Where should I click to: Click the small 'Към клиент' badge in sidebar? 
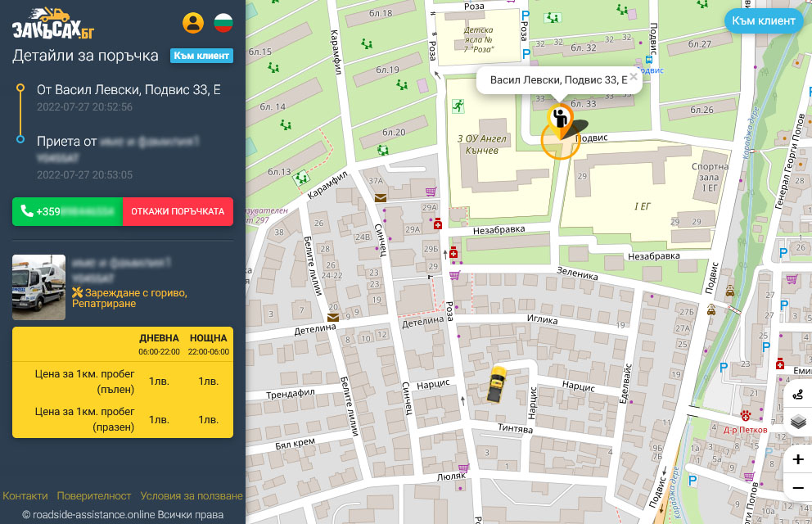[201, 56]
